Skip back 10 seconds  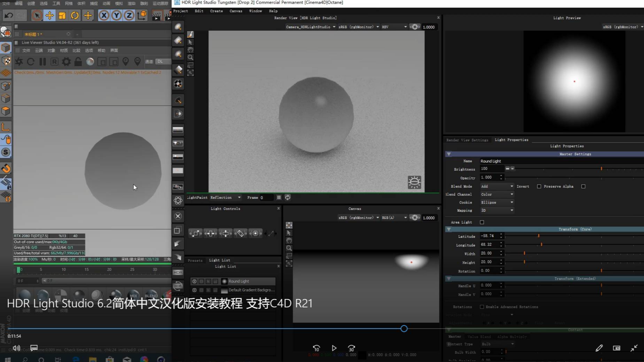click(x=316, y=348)
